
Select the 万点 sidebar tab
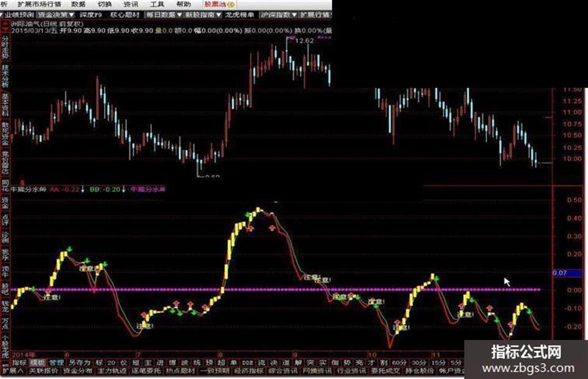coord(5,324)
